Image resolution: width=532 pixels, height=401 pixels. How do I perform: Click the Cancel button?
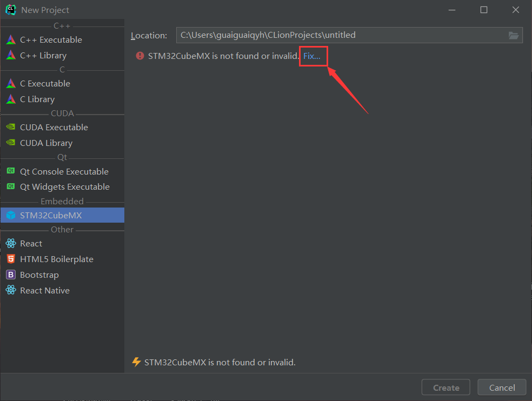point(502,387)
